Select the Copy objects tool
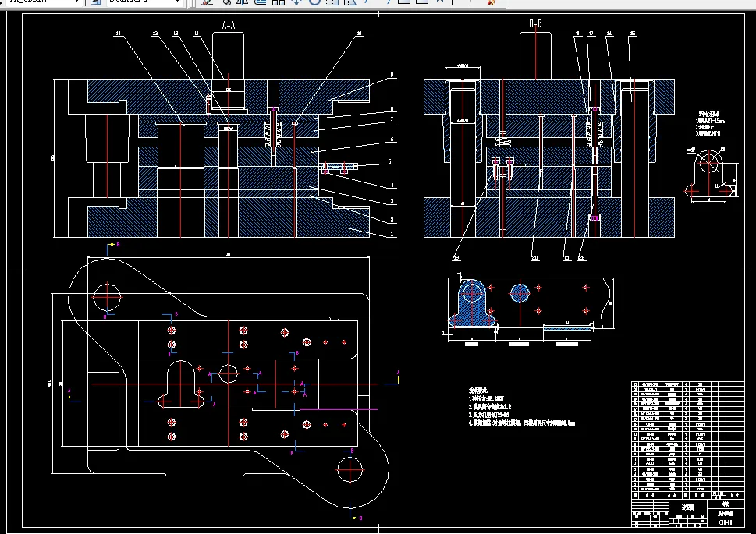This screenshot has height=534, width=756. tap(226, 2)
